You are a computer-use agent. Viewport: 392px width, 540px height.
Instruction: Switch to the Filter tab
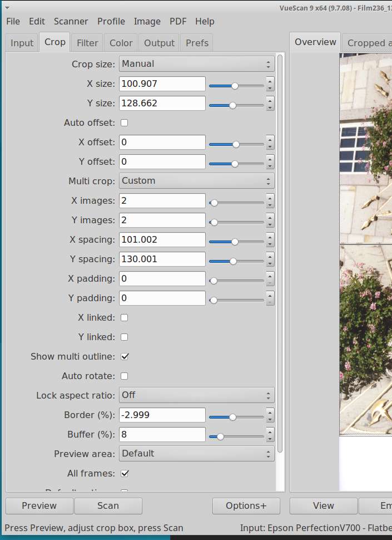(x=87, y=43)
